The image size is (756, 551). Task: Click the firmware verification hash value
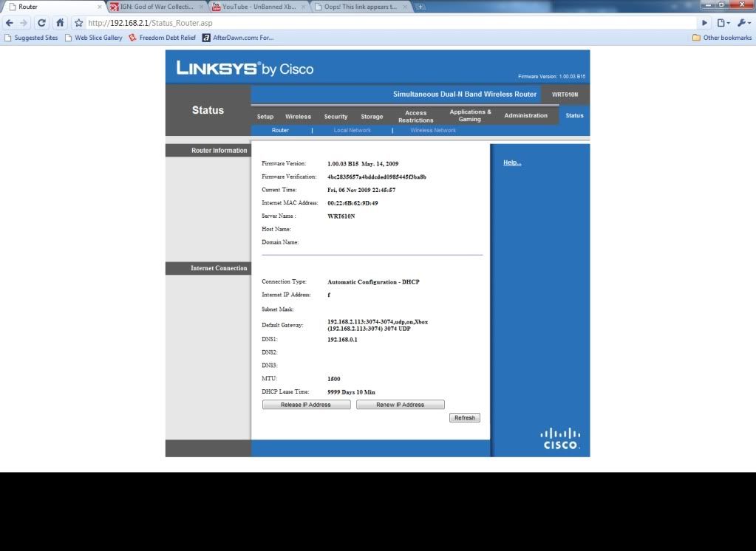point(377,177)
